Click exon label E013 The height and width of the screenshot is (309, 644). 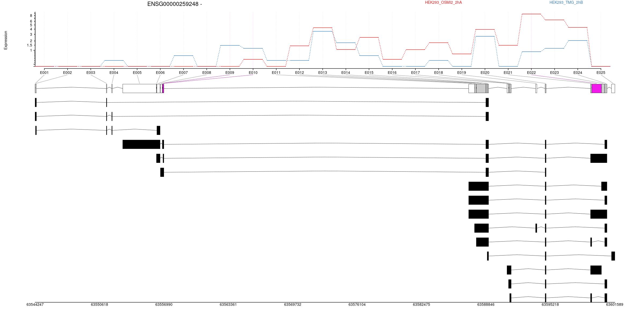pos(323,73)
